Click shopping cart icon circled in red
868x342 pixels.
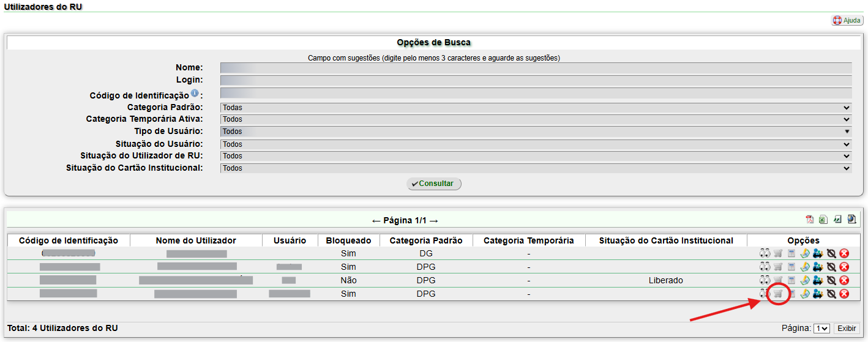(777, 294)
